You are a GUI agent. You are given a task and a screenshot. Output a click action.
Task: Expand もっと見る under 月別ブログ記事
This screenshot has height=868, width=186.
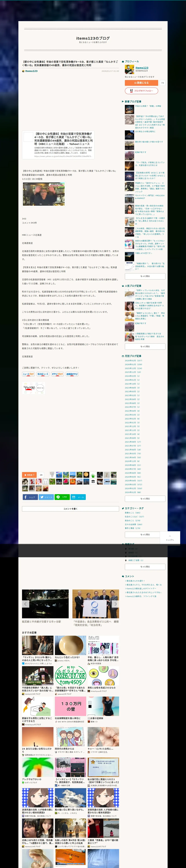145,499
